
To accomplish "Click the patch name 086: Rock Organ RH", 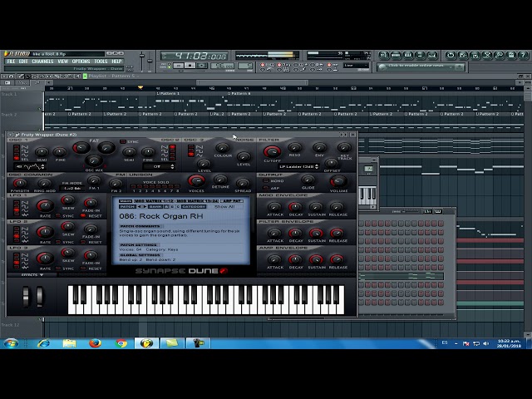I will [160, 216].
